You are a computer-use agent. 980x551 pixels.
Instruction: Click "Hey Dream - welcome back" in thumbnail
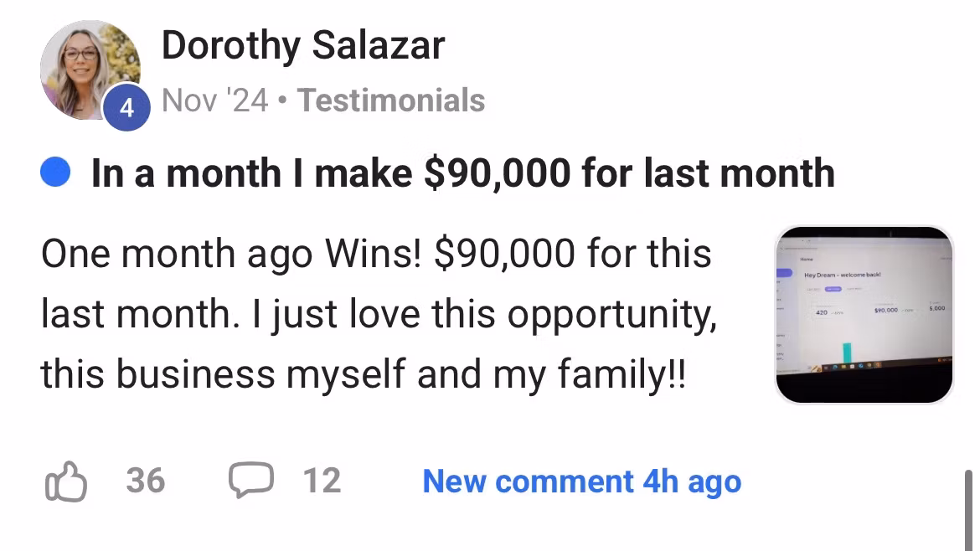[842, 275]
